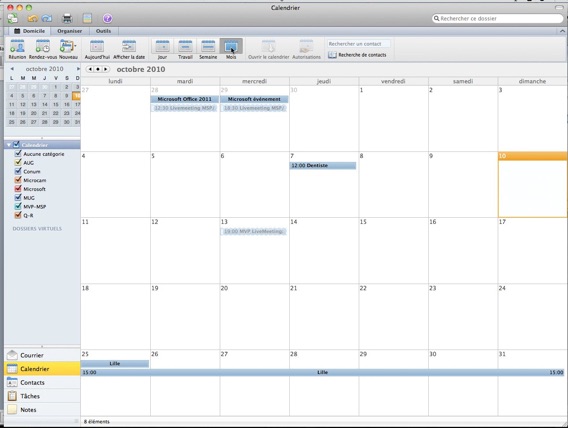This screenshot has width=568, height=428.
Task: Click the Rechercher ce dossier search box
Action: [498, 18]
